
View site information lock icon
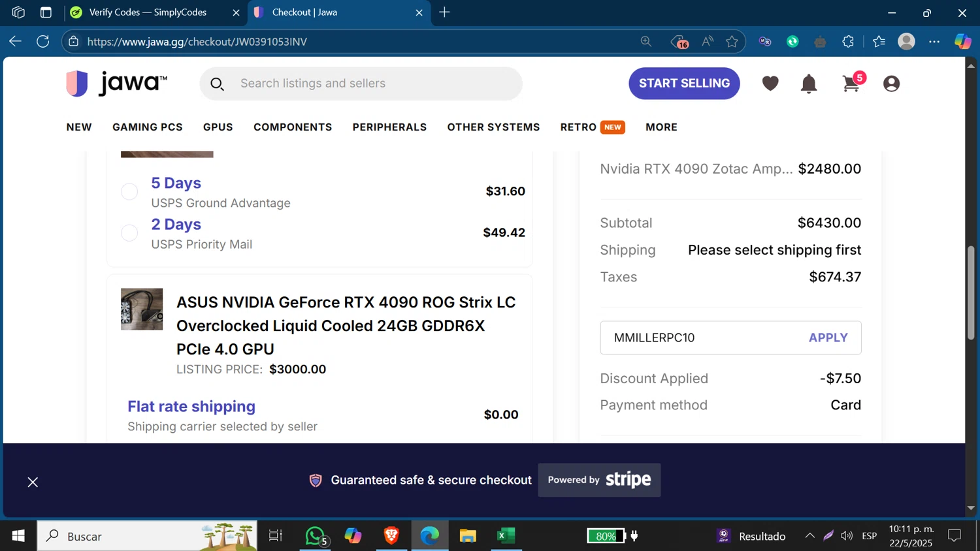click(x=74, y=41)
